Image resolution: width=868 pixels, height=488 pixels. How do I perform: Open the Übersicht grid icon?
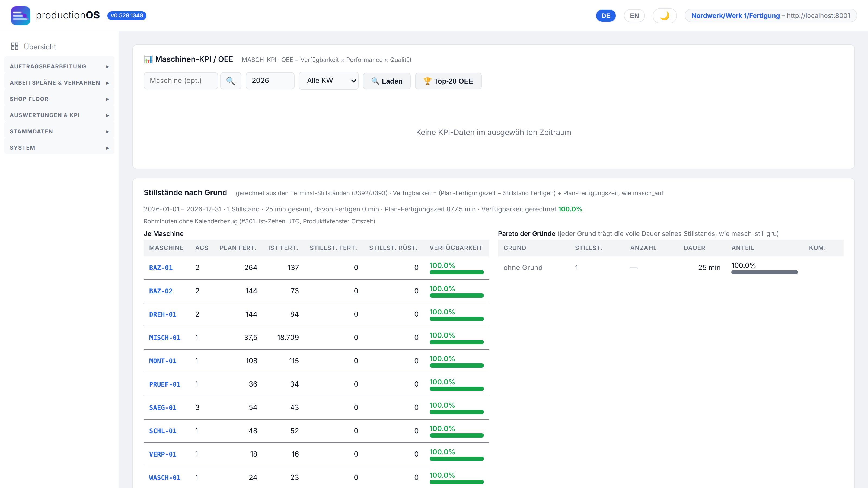tap(14, 46)
